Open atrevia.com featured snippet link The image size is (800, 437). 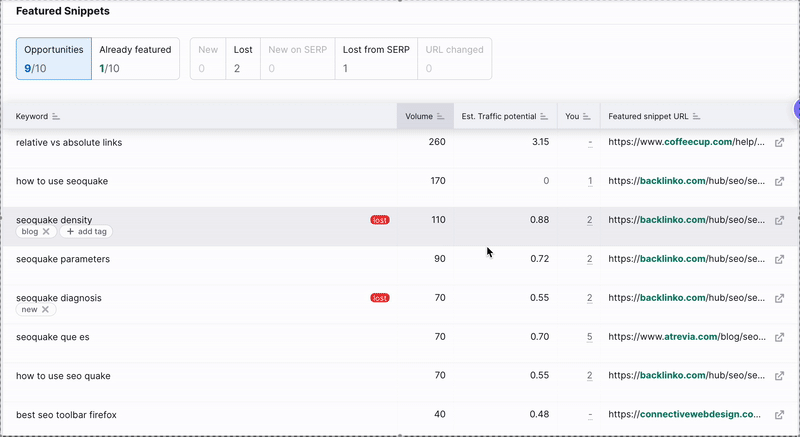coord(686,337)
